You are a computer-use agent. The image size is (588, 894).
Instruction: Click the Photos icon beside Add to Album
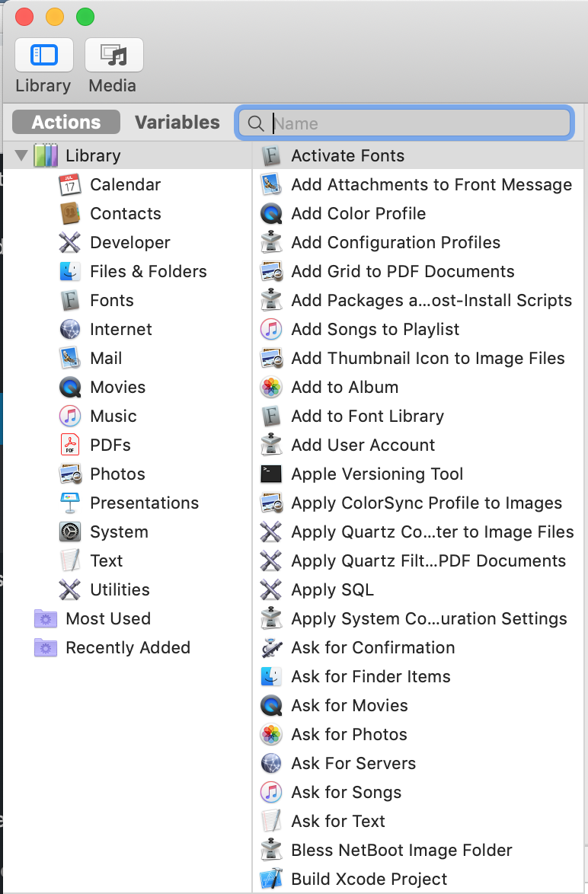271,388
